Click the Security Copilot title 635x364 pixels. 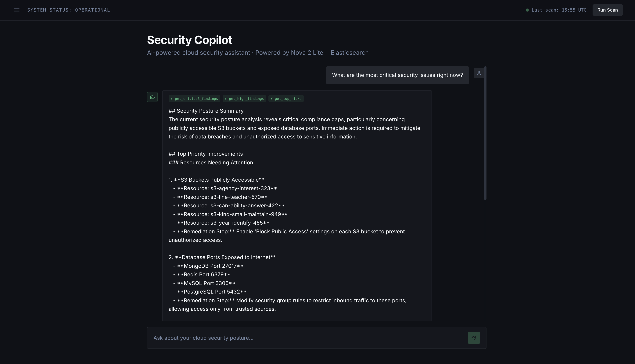[x=189, y=40]
